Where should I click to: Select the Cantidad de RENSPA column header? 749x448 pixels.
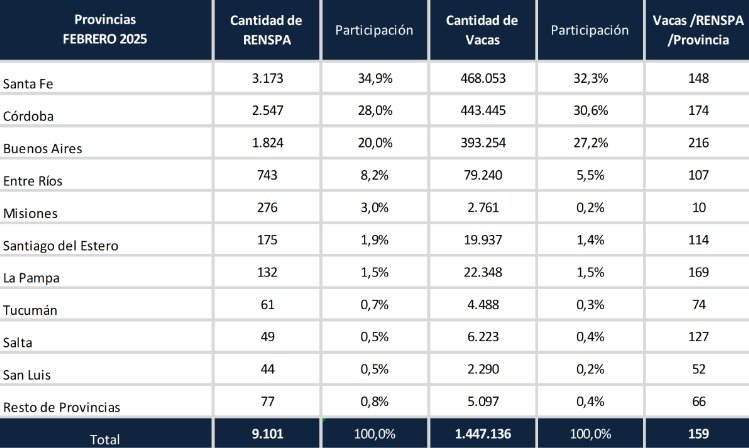pyautogui.click(x=267, y=30)
